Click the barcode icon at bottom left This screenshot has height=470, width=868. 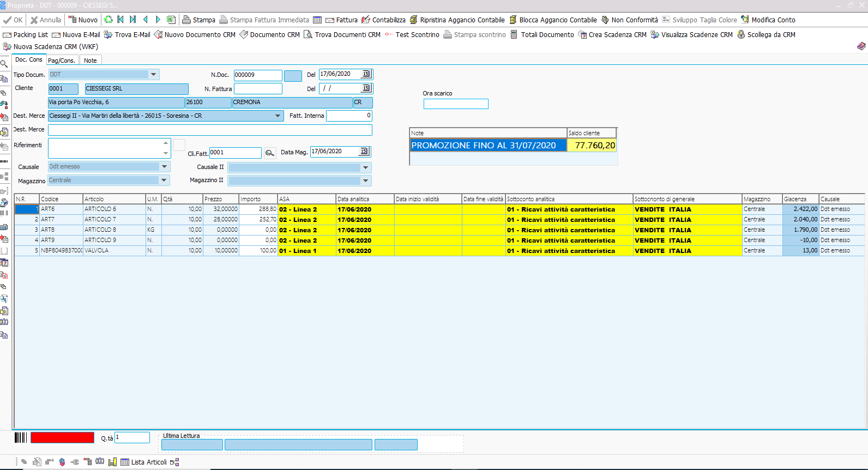21,437
